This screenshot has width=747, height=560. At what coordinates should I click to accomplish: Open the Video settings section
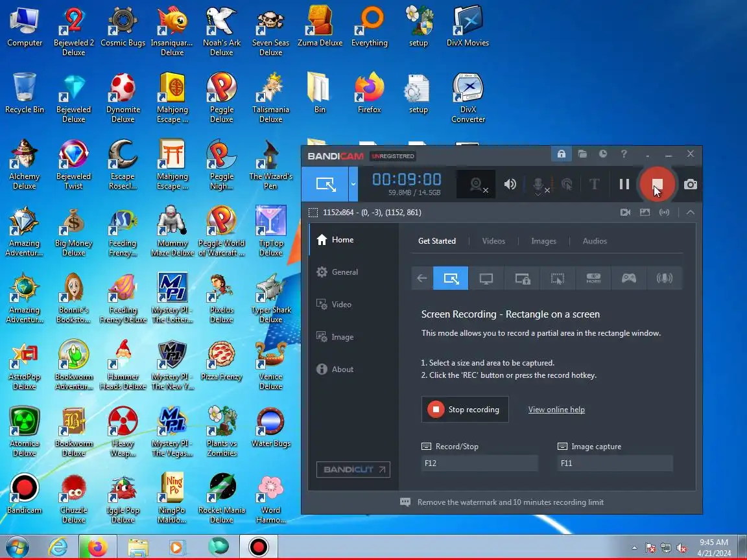click(353, 304)
